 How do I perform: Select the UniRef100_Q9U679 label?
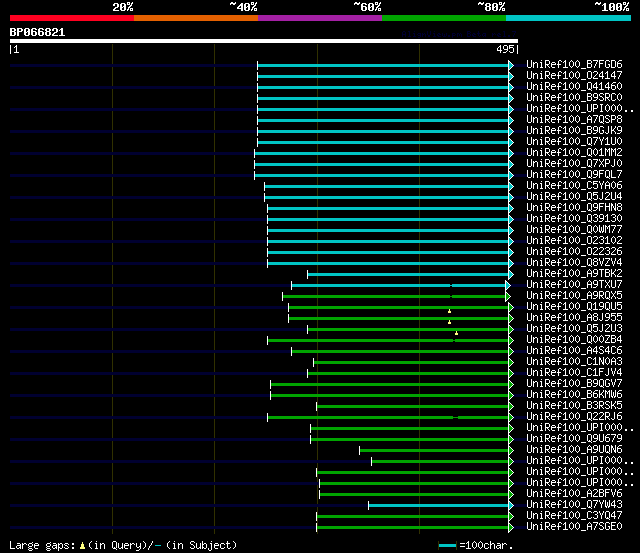(x=574, y=439)
